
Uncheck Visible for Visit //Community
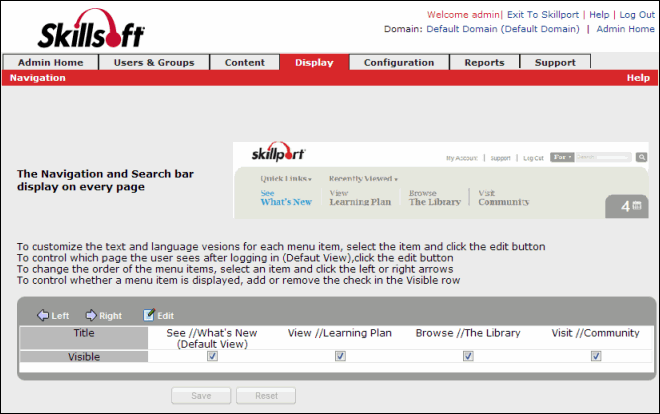[596, 356]
